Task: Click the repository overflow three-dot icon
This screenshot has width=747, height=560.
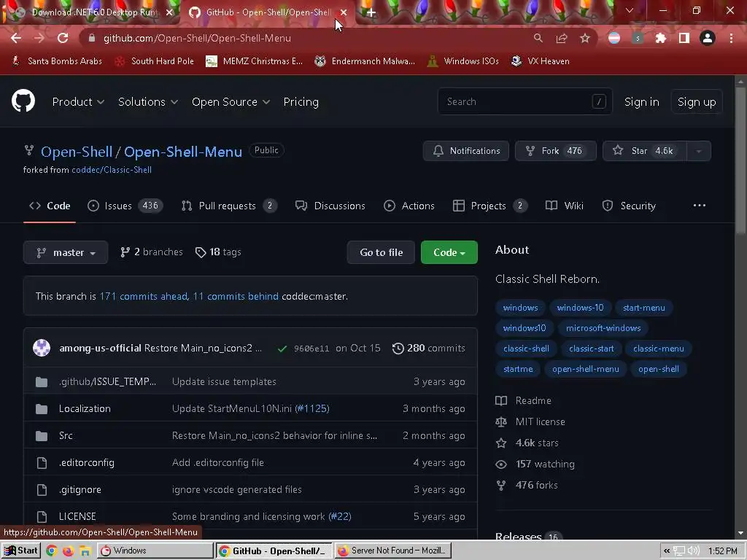Action: click(x=699, y=205)
